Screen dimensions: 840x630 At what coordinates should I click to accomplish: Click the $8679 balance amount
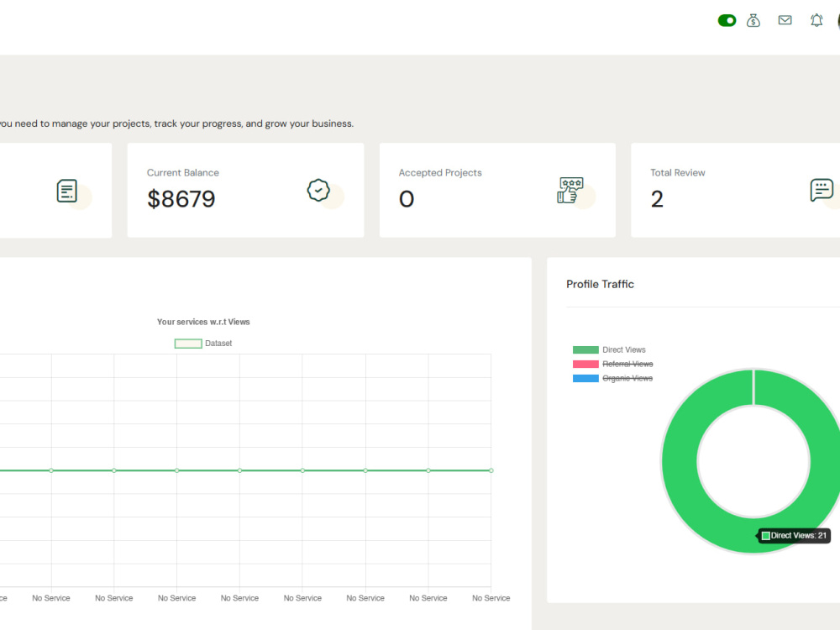(181, 199)
